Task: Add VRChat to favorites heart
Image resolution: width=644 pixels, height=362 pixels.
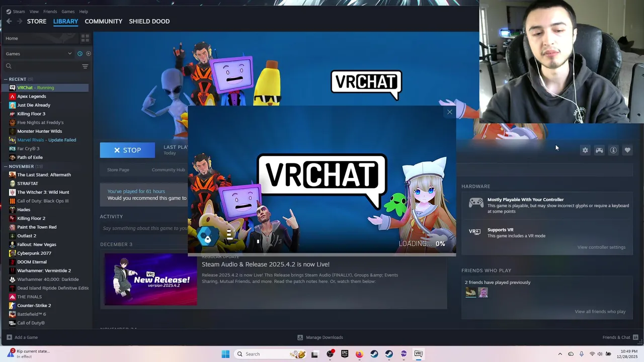Action: coord(627,150)
